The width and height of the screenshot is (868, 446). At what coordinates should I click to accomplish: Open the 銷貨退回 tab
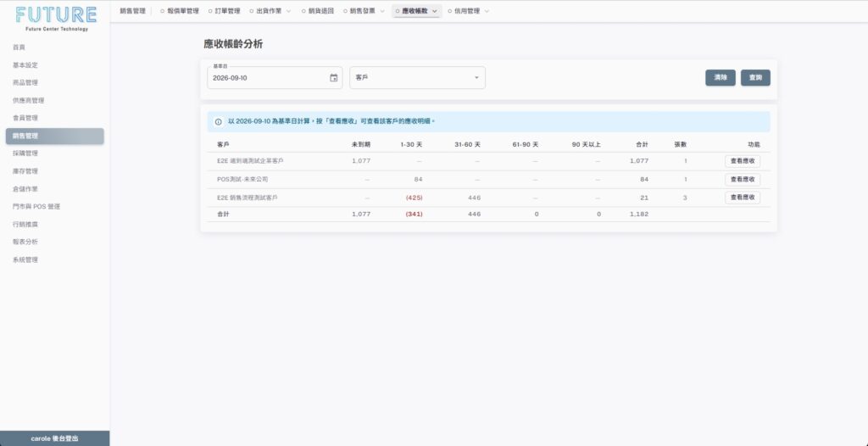(x=318, y=11)
